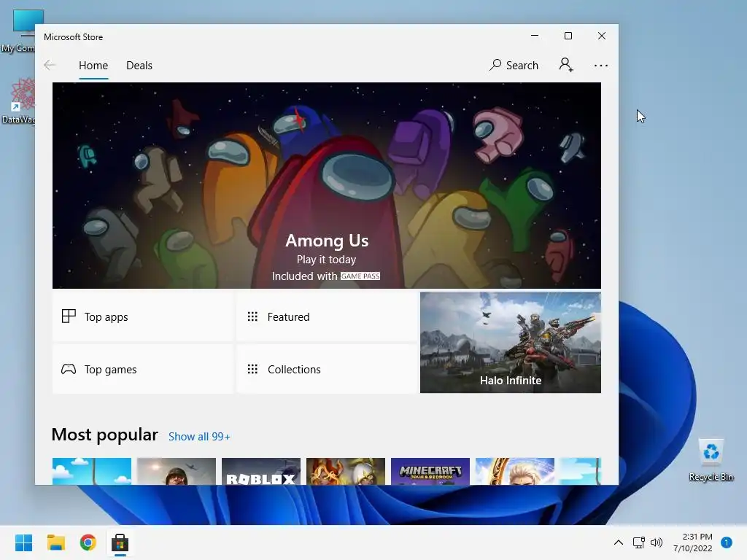
Task: Click the dots icon beside Collections
Action: click(x=252, y=369)
